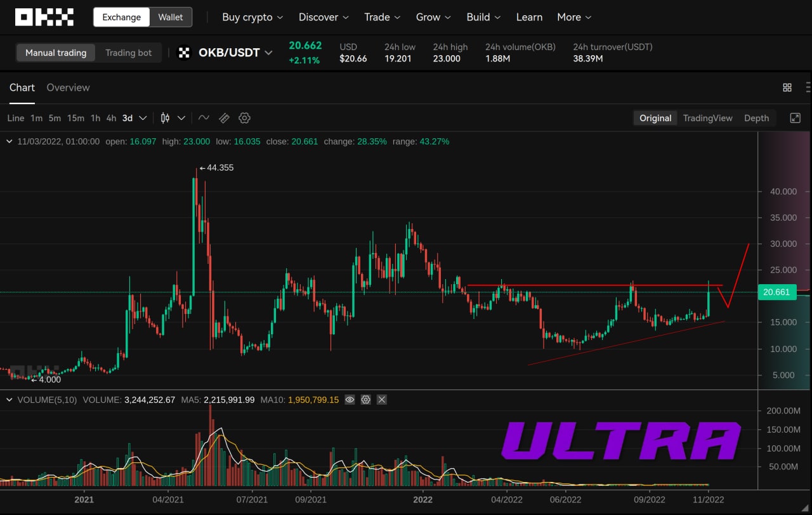Click the OKB coin icon
812x515 pixels.
coord(184,53)
